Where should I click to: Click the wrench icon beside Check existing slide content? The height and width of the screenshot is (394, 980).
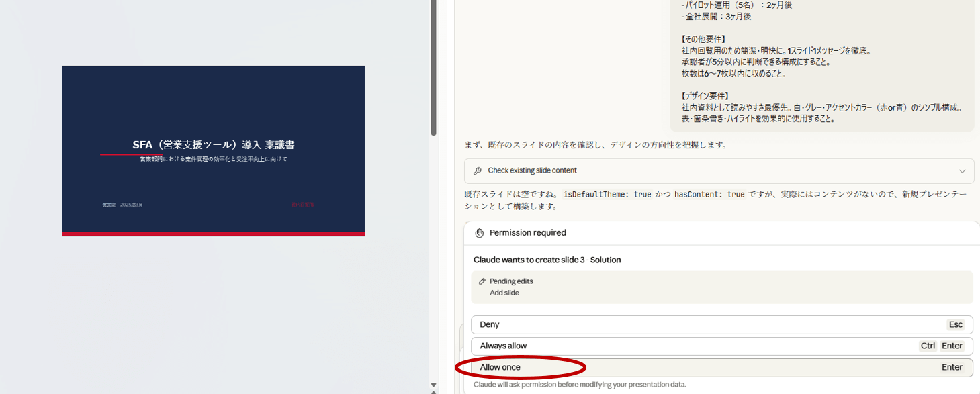478,170
